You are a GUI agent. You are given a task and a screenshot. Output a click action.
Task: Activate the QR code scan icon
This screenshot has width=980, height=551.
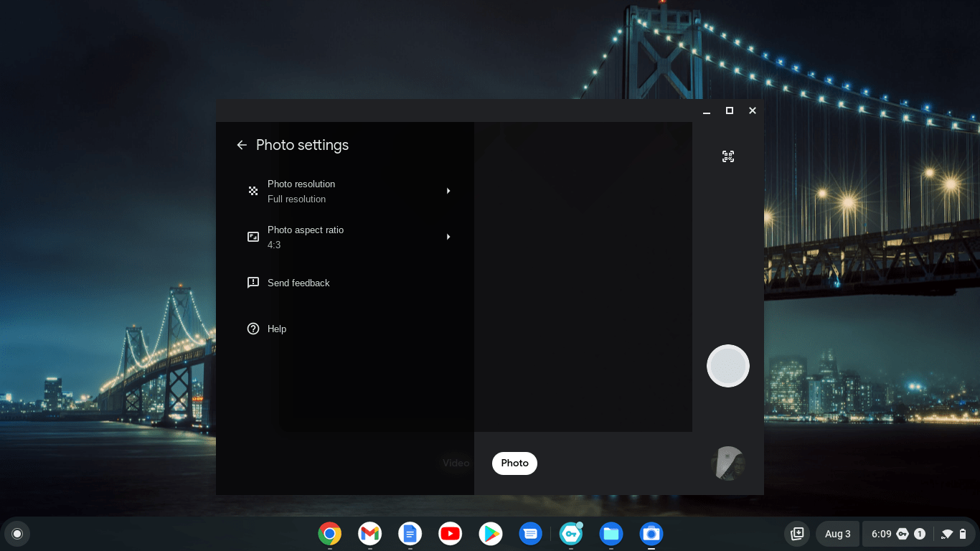[x=728, y=156]
